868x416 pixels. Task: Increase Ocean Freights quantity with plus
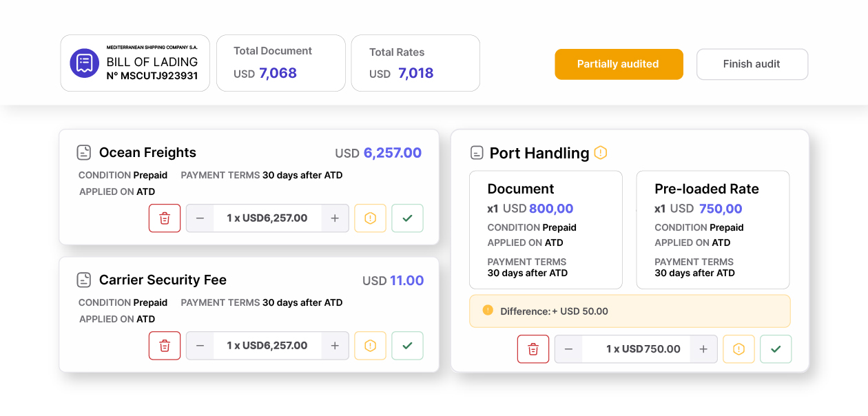point(335,218)
